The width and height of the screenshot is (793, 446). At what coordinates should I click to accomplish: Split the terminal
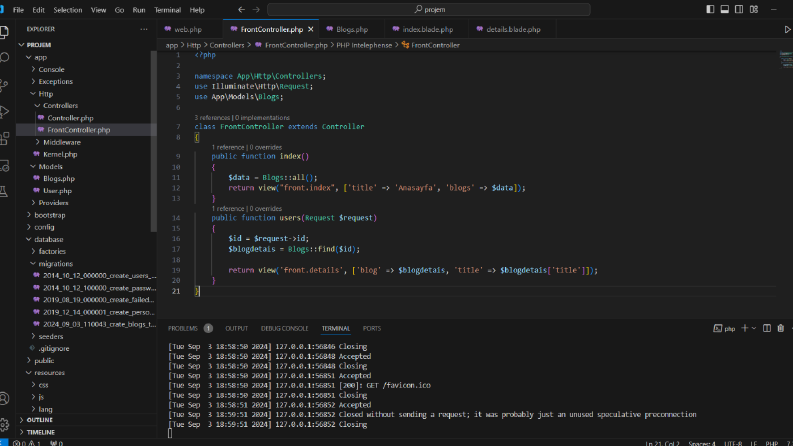767,328
